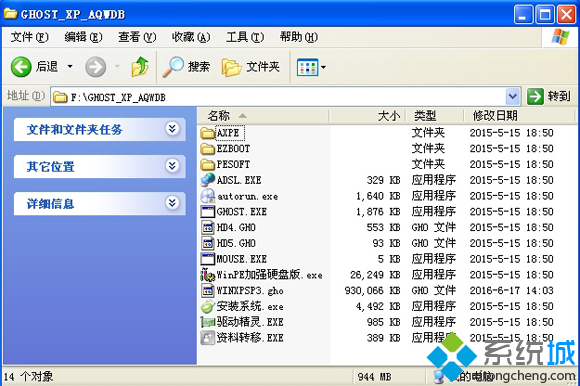Viewport: 580px width, 386px height.
Task: Click the 2016-6-17 14:03 date cell
Action: pos(512,291)
